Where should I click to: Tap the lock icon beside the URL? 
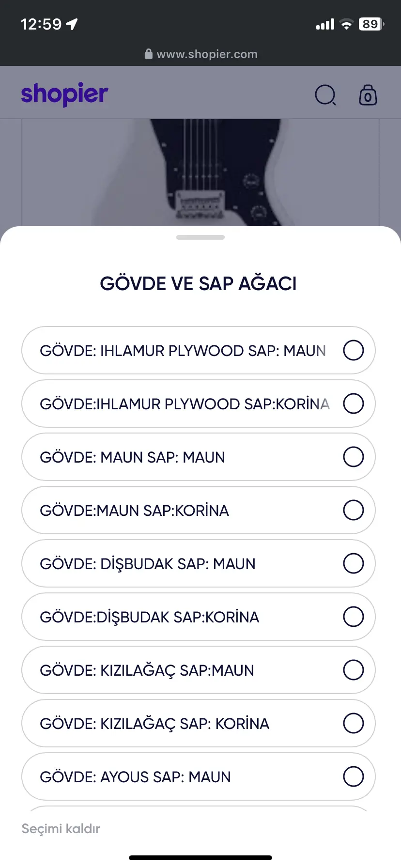[x=149, y=54]
